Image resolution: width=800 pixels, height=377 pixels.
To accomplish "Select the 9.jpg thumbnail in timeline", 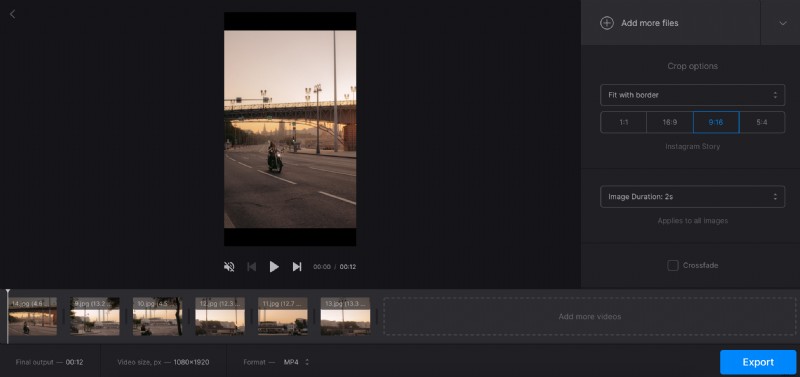I will [x=95, y=316].
